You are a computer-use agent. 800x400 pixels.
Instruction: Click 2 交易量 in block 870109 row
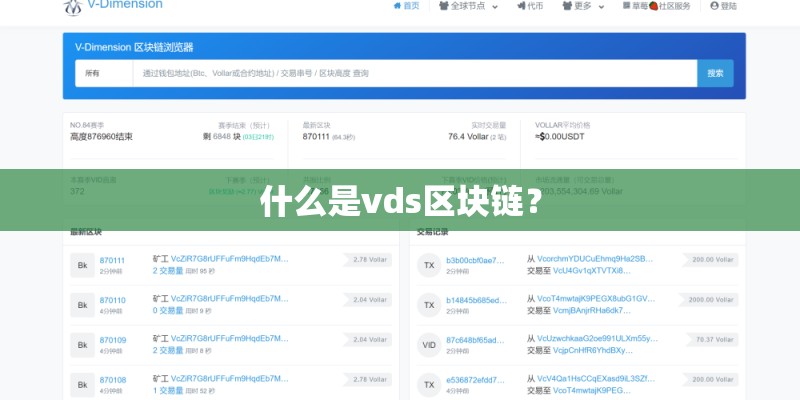[x=168, y=351]
